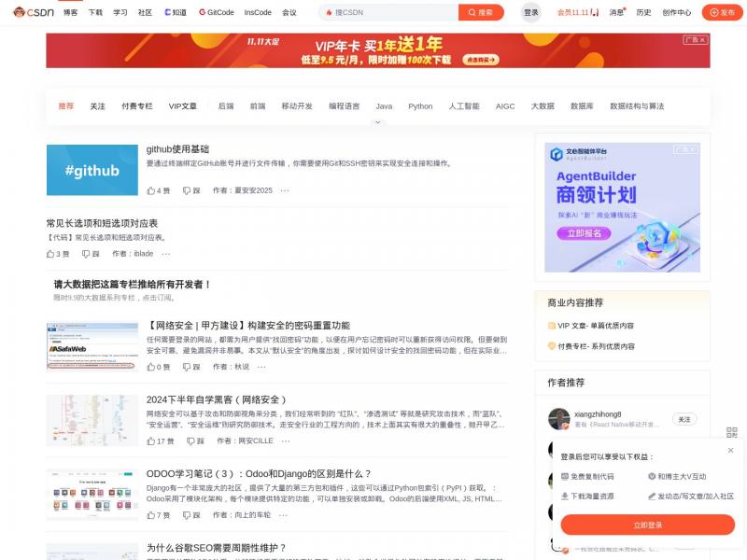The width and height of the screenshot is (747, 560).
Task: Open article github使用基础
Action: pos(177,149)
